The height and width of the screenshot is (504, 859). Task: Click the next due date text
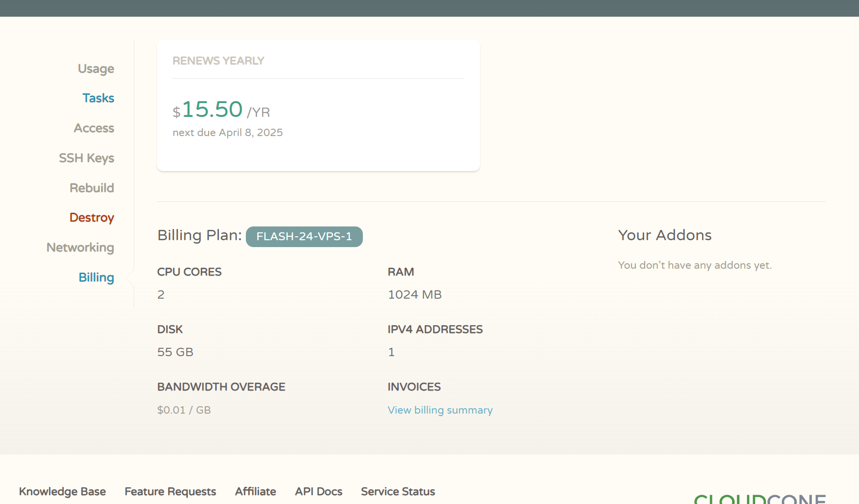tap(228, 133)
